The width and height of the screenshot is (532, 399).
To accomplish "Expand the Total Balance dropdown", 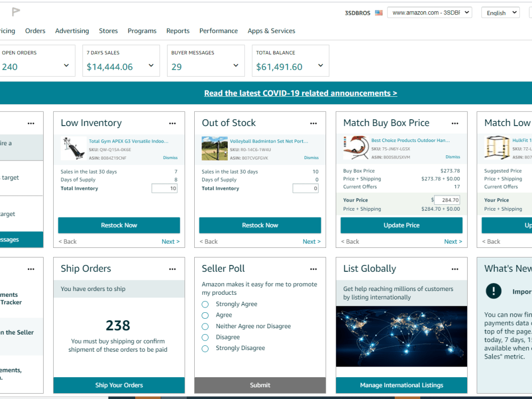I will click(321, 65).
